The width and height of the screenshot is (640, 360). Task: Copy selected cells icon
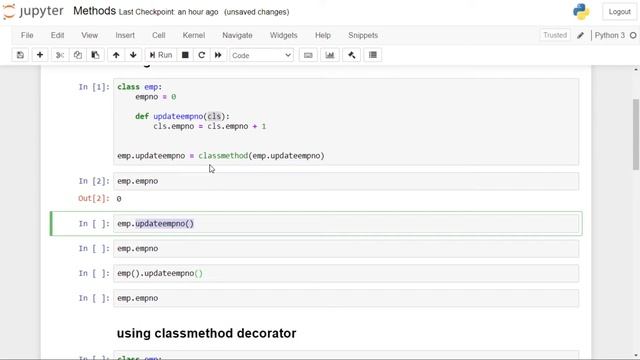click(78, 55)
